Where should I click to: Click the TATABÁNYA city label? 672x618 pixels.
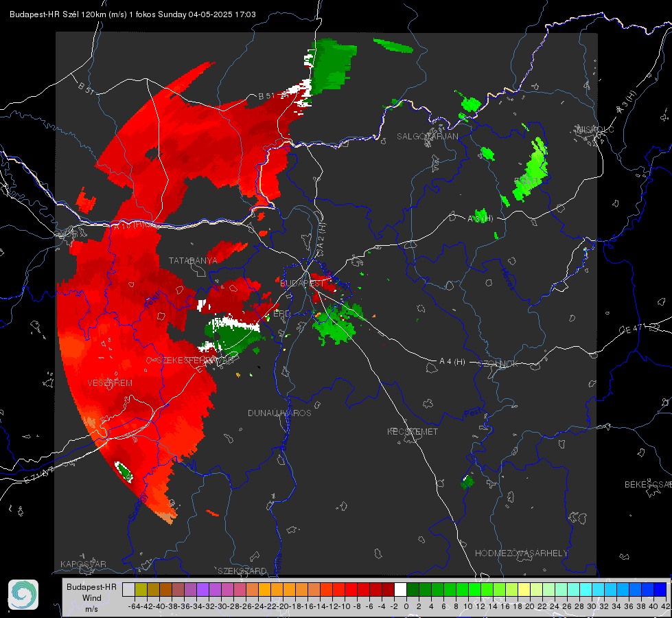click(x=193, y=260)
